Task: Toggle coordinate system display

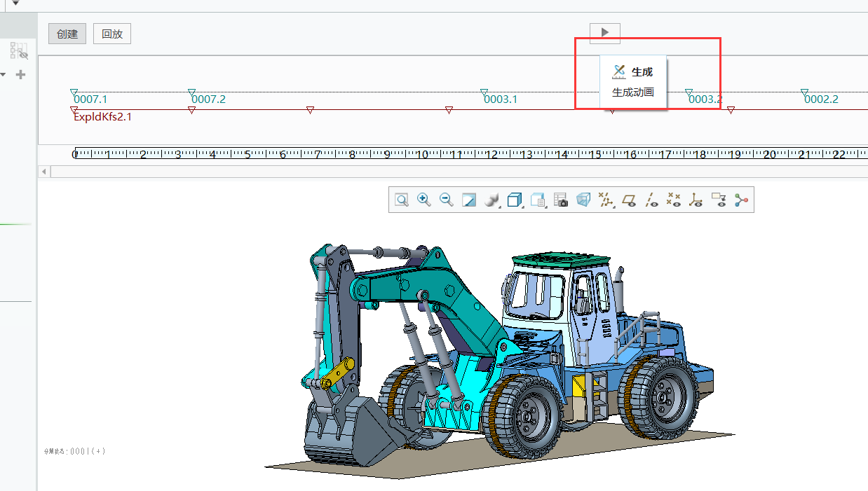Action: click(x=696, y=200)
